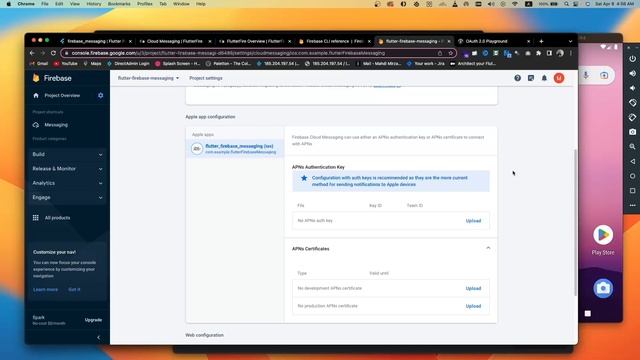Open Project settings breadcrumb
Image resolution: width=640 pixels, height=360 pixels.
click(x=206, y=78)
